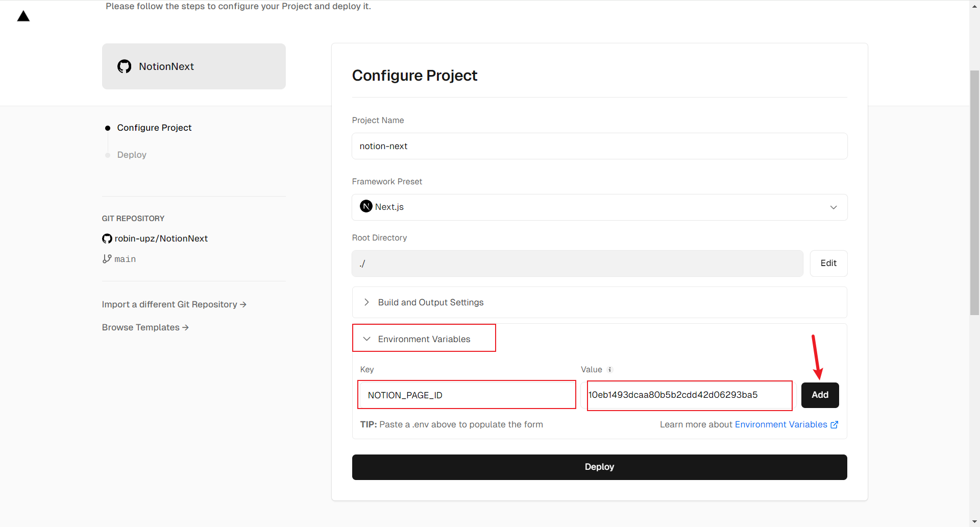Click the page vertical scrollbar
Viewport: 980px width, 527px height.
(974, 194)
